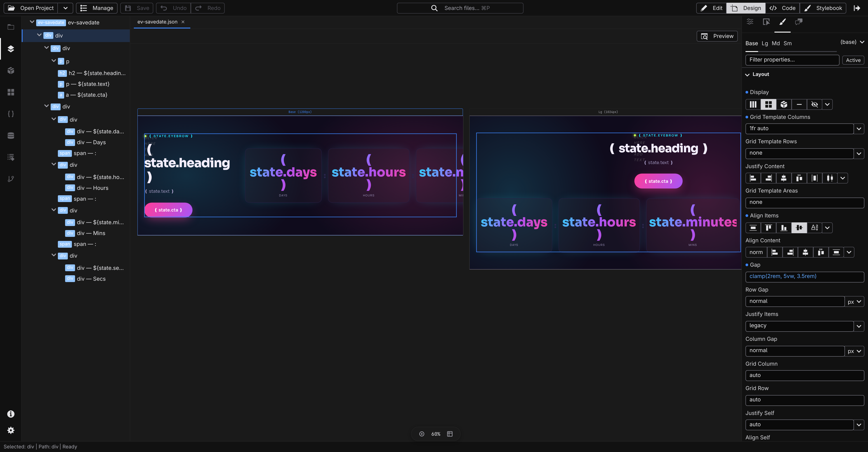Set Display to flex columns
Image resolution: width=868 pixels, height=452 pixels.
[753, 104]
